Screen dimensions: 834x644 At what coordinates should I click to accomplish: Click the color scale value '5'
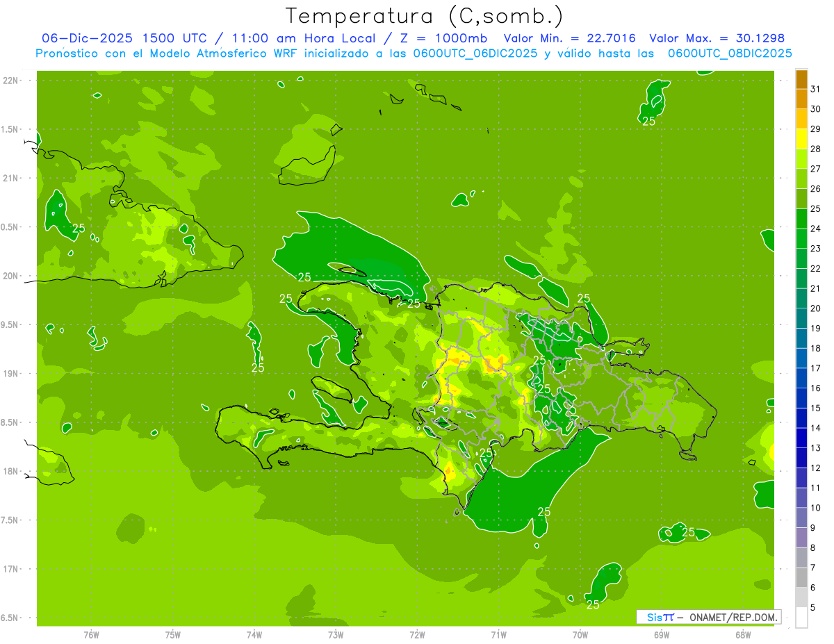click(813, 607)
